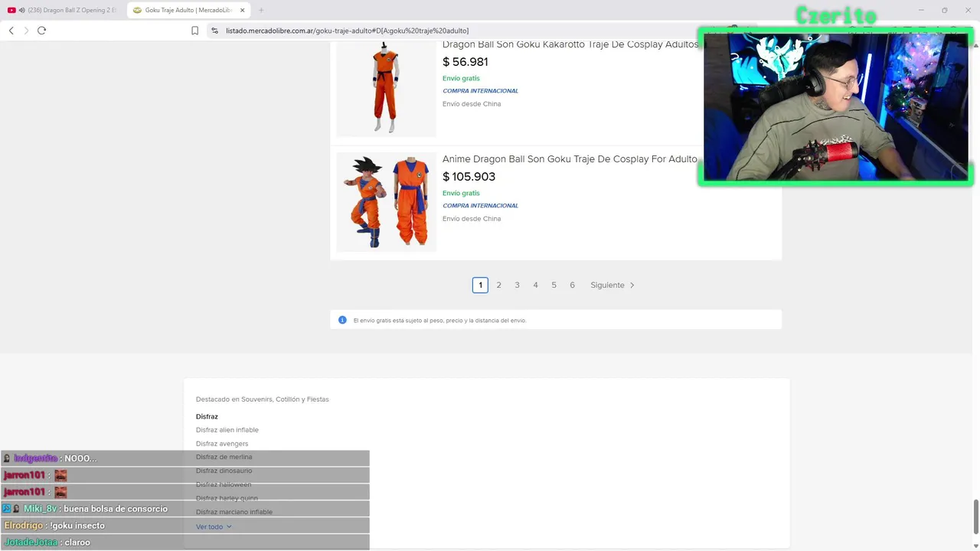
Task: Open Anime Dragon Ball Son Goku Traje listing
Action: click(570, 159)
